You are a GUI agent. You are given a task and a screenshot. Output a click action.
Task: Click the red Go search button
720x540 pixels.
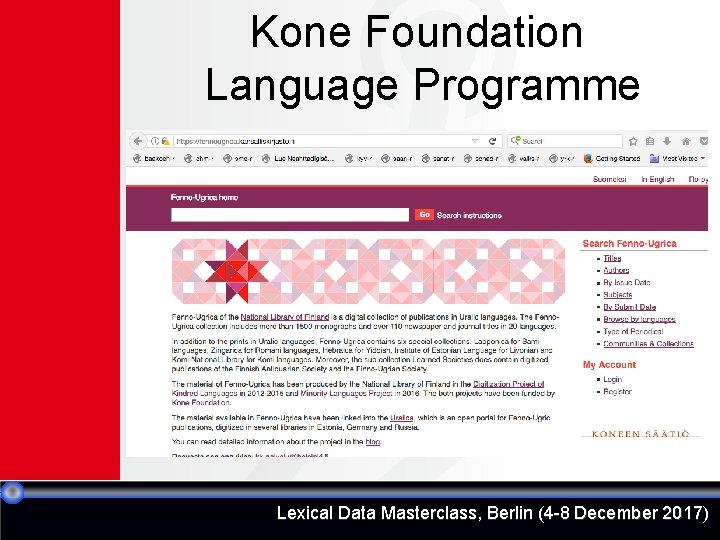(424, 214)
